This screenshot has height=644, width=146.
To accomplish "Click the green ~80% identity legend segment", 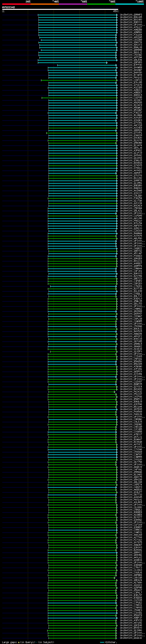I will [x=101, y=4].
